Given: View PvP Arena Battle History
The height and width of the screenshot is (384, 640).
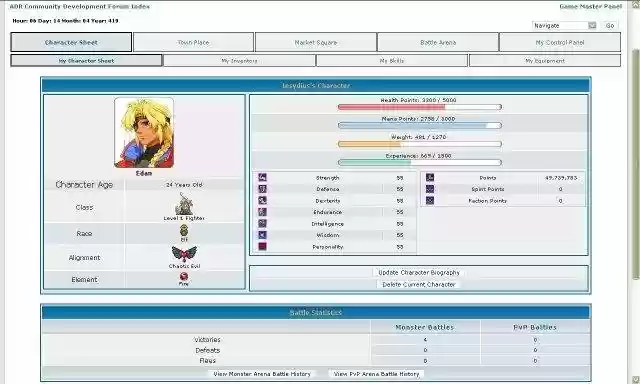Looking at the screenshot, I should 376,373.
